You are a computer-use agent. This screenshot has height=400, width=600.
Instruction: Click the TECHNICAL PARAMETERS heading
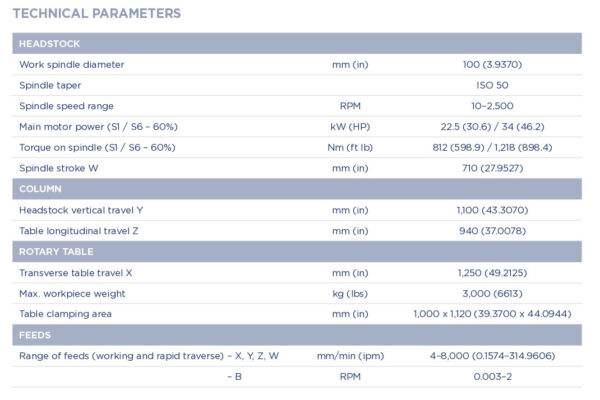(97, 14)
